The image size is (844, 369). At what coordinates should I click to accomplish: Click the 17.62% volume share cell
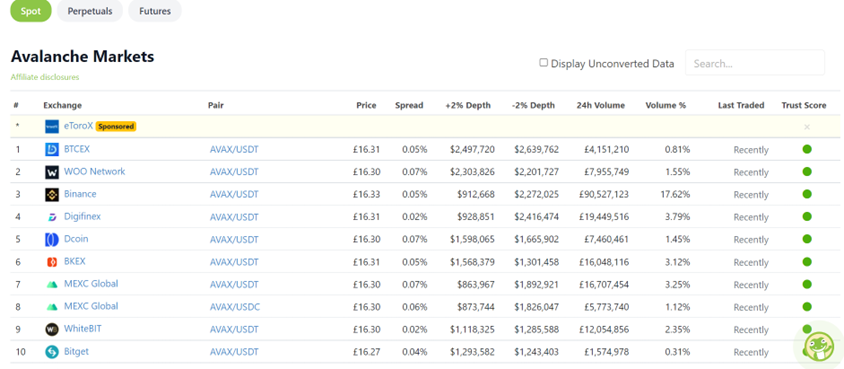[675, 194]
